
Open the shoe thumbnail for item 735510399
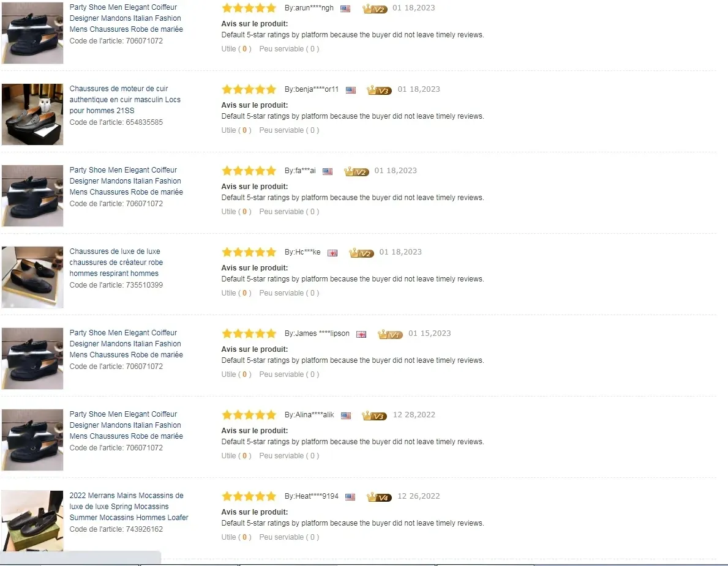[32, 277]
